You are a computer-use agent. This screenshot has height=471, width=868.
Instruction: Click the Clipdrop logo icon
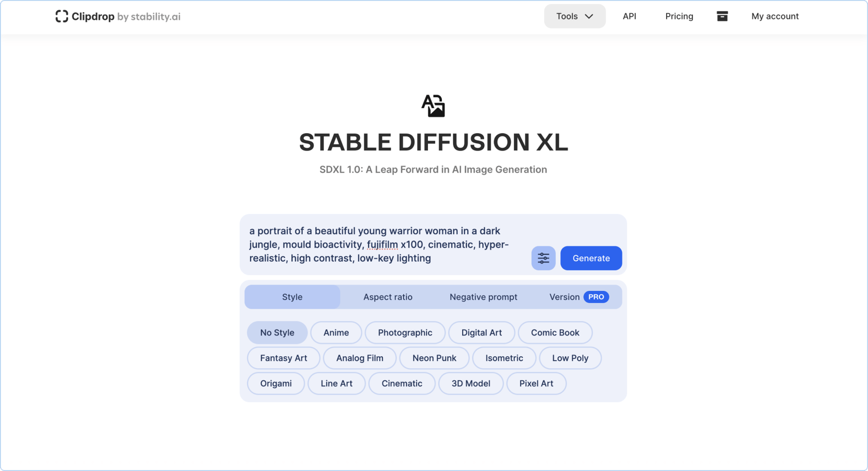tap(61, 16)
